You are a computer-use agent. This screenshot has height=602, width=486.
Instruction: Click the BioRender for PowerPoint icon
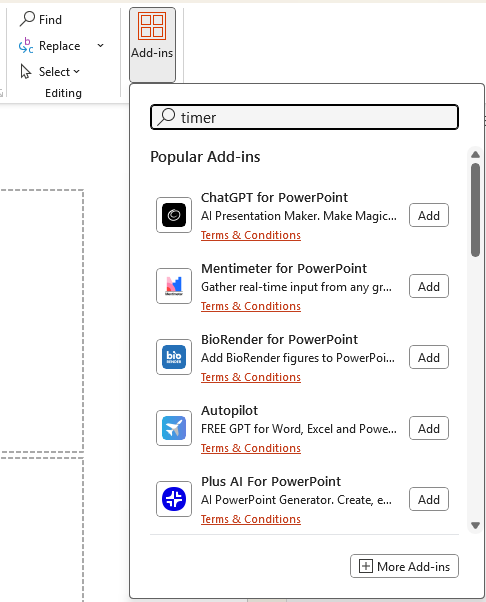tap(174, 357)
